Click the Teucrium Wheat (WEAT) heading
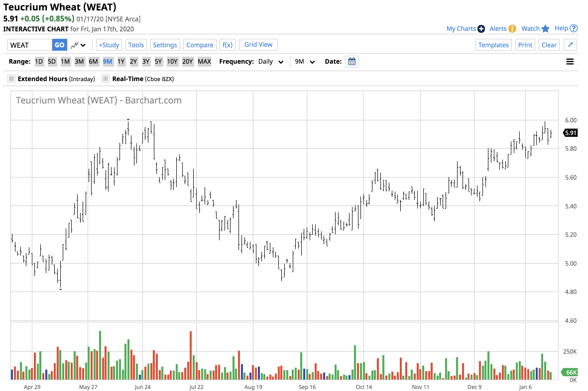Screen dimensions: 588x391 pyautogui.click(x=60, y=7)
